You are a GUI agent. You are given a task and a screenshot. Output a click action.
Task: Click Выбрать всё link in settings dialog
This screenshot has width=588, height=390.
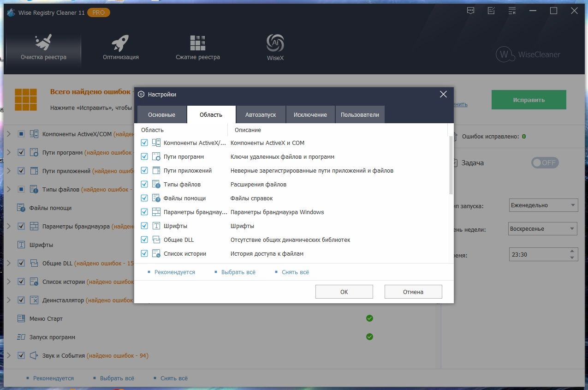238,272
